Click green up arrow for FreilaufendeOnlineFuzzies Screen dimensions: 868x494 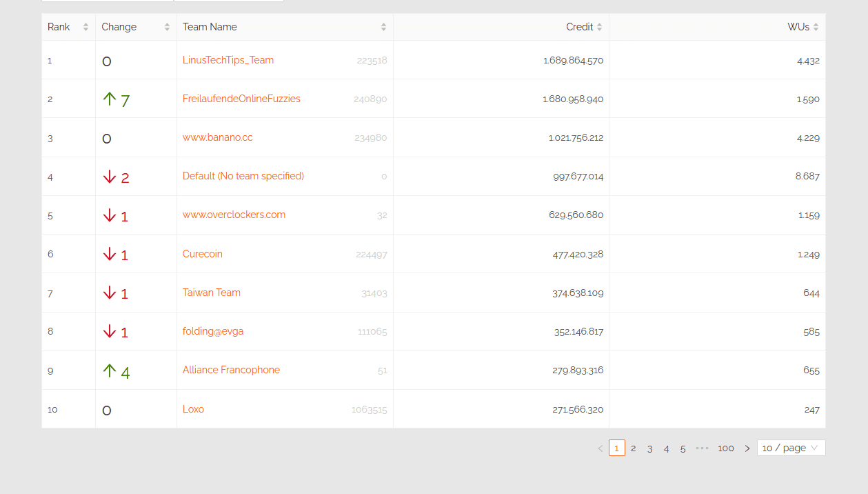tap(109, 99)
